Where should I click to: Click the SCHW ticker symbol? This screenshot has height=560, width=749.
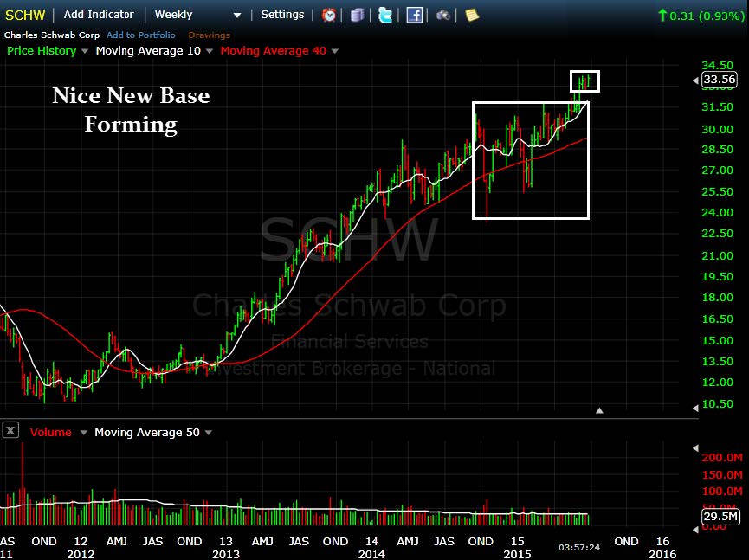click(25, 16)
